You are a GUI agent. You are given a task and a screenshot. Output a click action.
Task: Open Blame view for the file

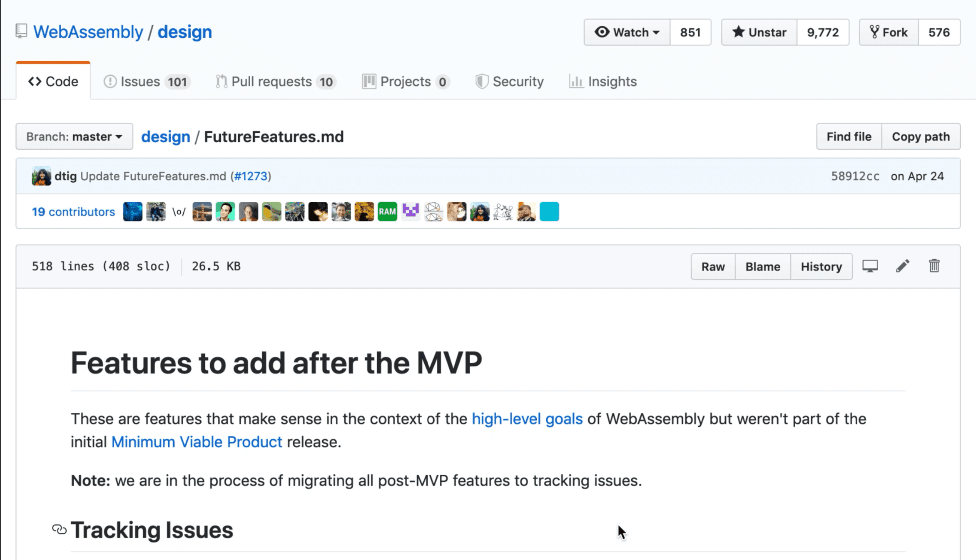tap(762, 266)
